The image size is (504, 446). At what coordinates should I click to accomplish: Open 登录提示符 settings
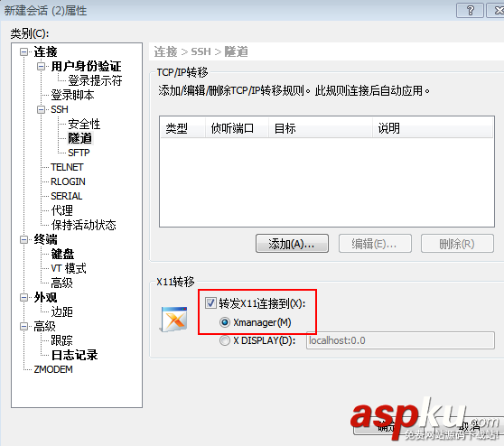coord(95,80)
